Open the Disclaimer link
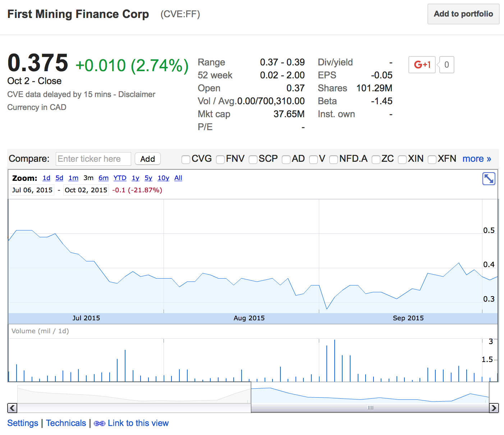The height and width of the screenshot is (435, 504). tap(137, 94)
